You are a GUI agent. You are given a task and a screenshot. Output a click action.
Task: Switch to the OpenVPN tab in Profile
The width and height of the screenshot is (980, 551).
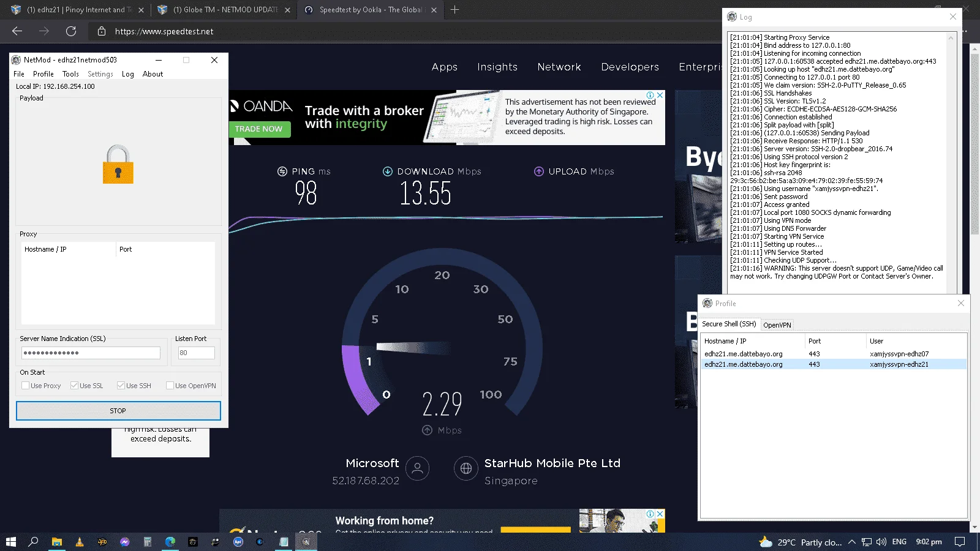point(777,325)
